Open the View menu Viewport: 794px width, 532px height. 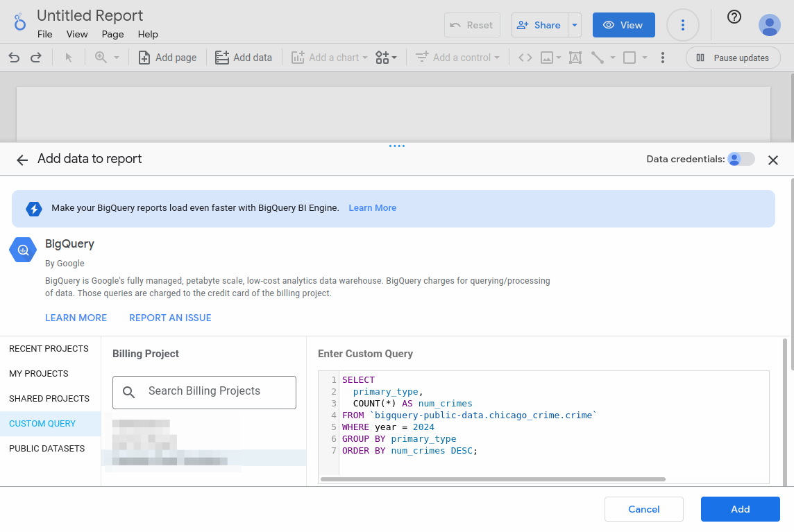[x=77, y=34]
